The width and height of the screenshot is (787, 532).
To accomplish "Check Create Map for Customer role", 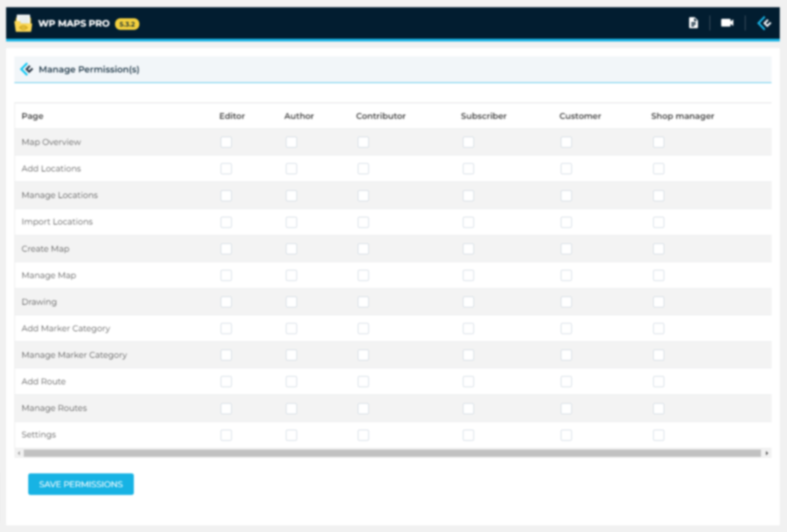I will (566, 249).
